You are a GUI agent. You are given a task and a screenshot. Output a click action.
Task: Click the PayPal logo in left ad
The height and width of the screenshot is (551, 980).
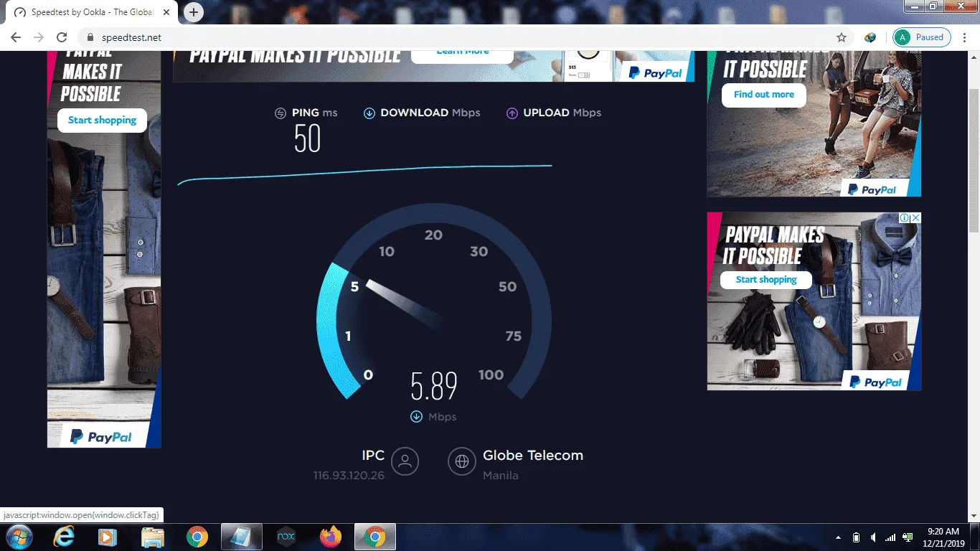pos(101,436)
